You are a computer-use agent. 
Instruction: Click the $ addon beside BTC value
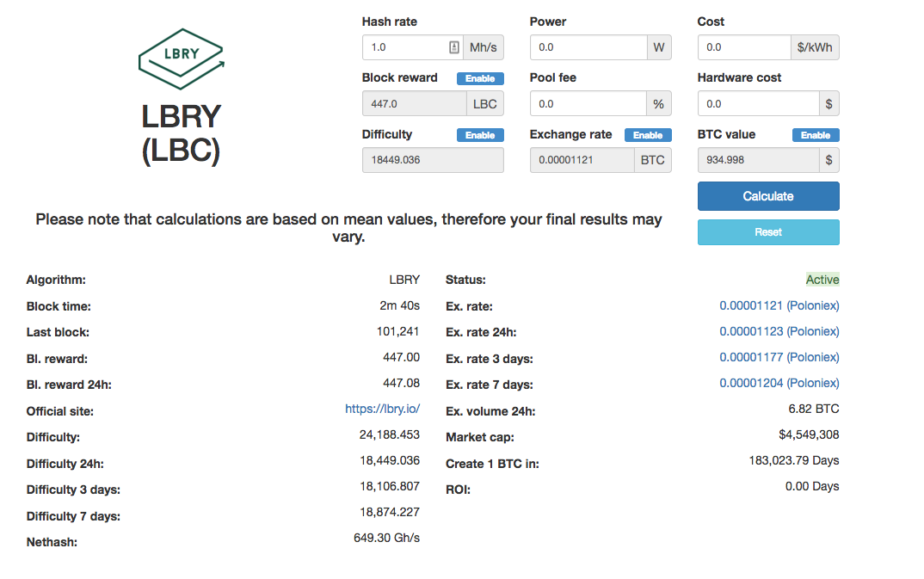[829, 160]
